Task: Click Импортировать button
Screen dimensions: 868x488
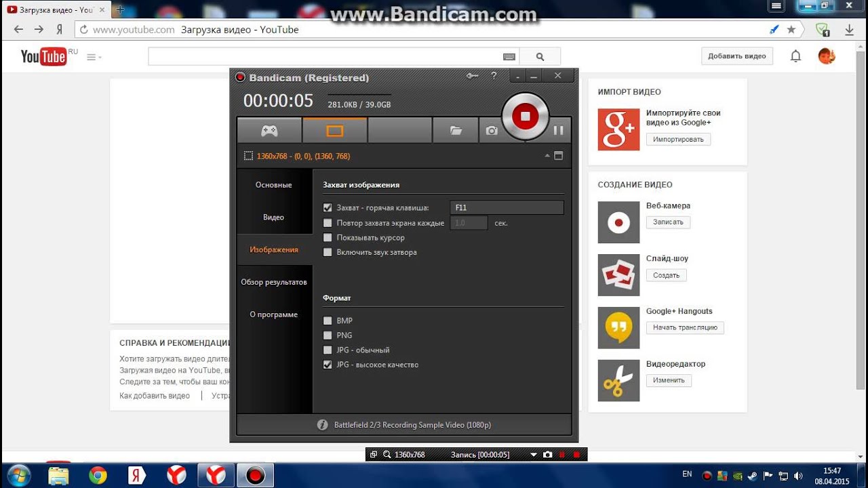Action: [x=679, y=139]
